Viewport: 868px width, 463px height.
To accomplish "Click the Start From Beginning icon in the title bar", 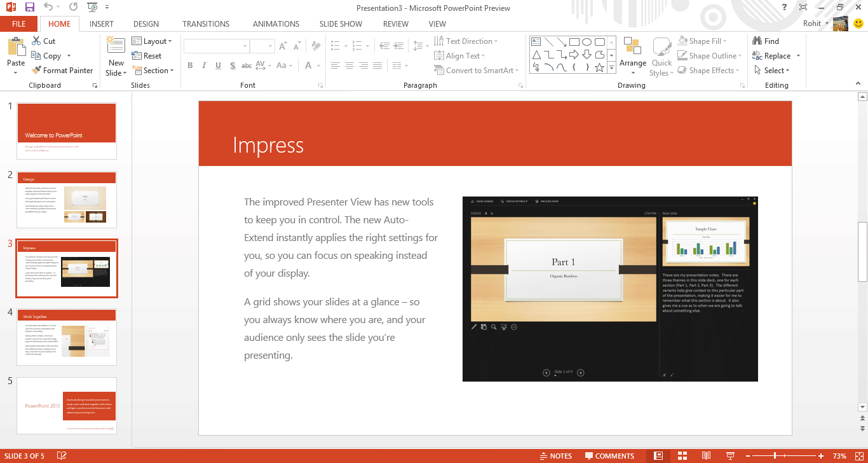I will tap(93, 8).
